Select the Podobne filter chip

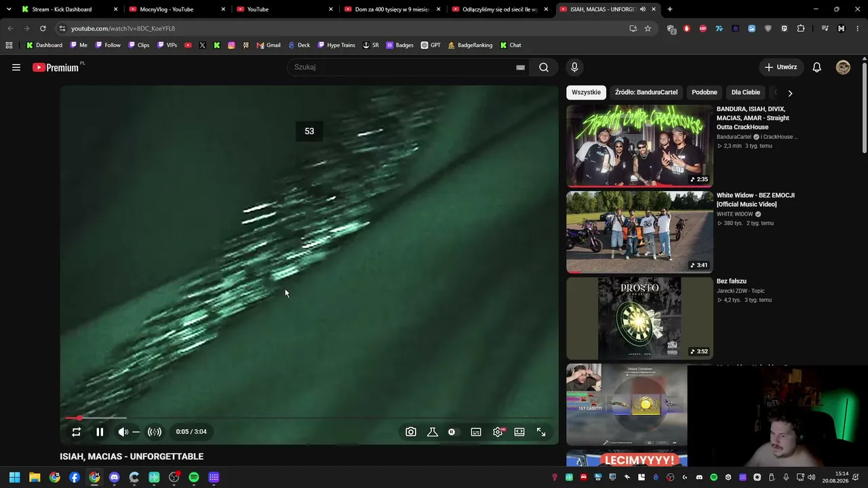705,92
